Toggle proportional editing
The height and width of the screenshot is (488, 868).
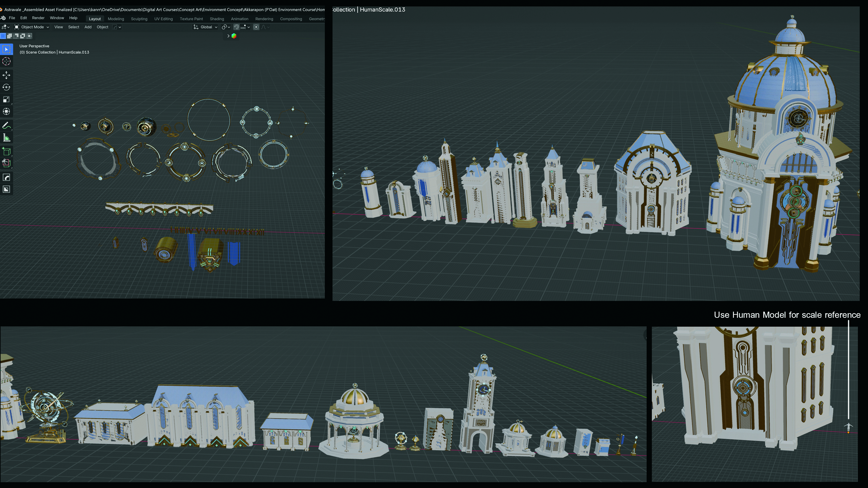[x=256, y=27]
